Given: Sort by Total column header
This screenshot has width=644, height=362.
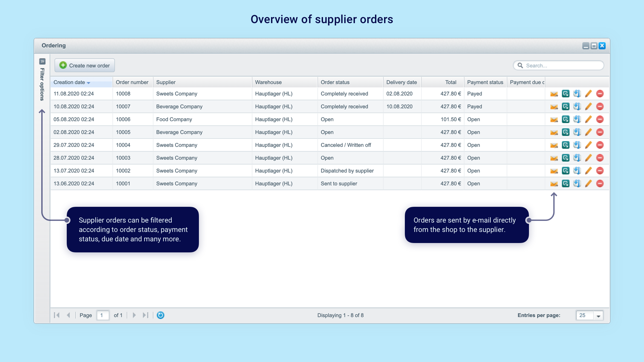Looking at the screenshot, I should pos(443,82).
